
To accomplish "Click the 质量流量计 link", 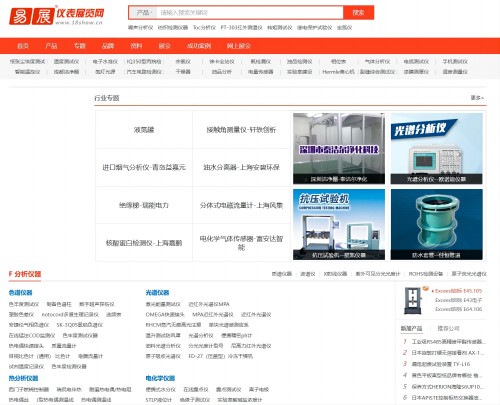I will pyautogui.click(x=64, y=346).
